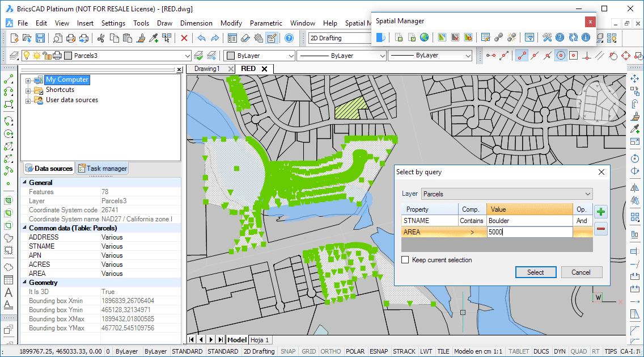This screenshot has height=357, width=644.
Task: Close the Spatial Manager floating toolbar
Action: pyautogui.click(x=590, y=22)
